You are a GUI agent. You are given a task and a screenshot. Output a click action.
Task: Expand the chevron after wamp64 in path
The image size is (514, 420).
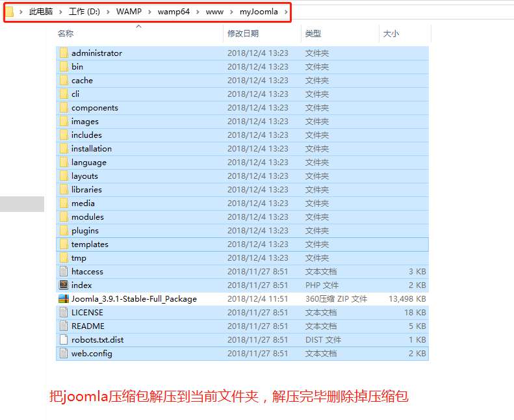click(198, 12)
